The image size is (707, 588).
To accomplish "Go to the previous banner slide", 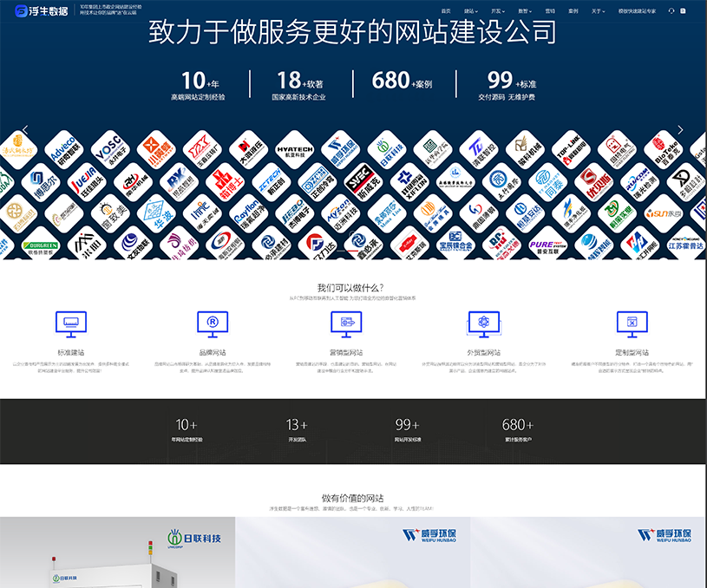I will (x=25, y=130).
